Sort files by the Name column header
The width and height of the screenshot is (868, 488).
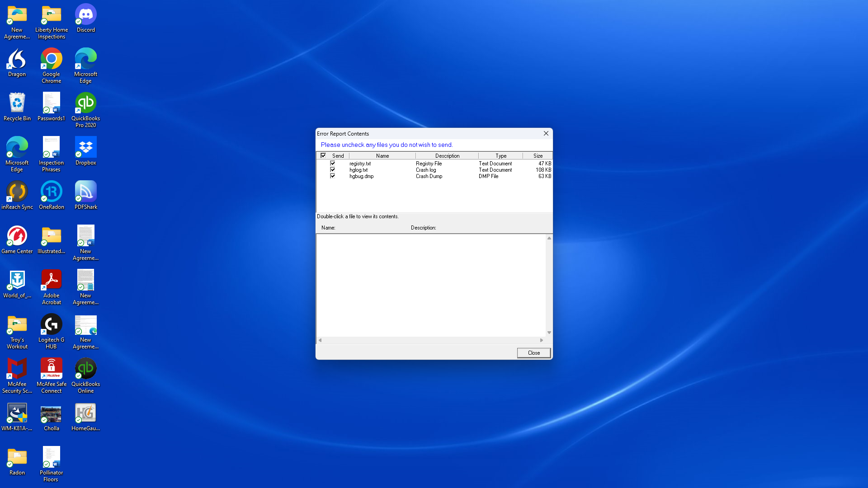point(382,155)
